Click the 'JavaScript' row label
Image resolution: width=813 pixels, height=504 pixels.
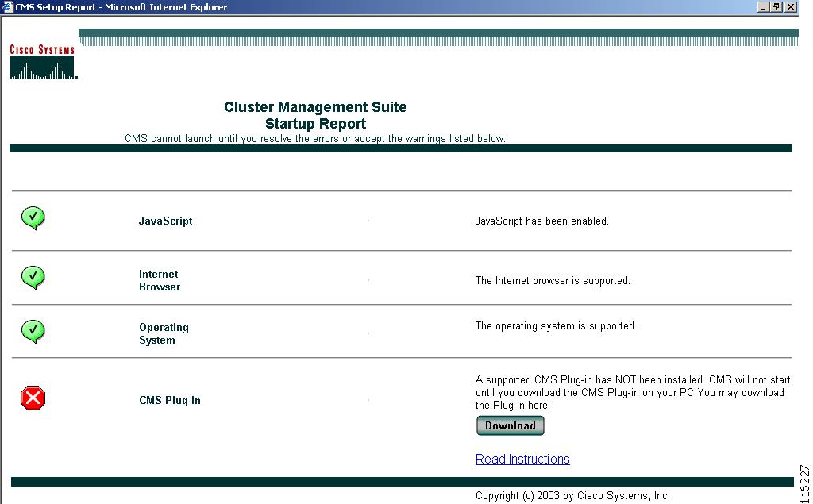[x=165, y=221]
